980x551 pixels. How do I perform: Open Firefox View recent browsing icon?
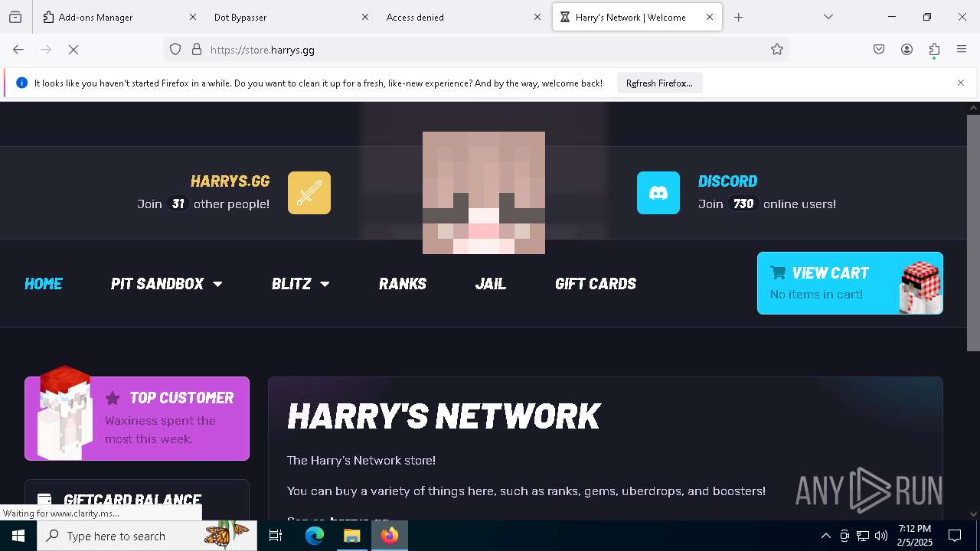(15, 17)
